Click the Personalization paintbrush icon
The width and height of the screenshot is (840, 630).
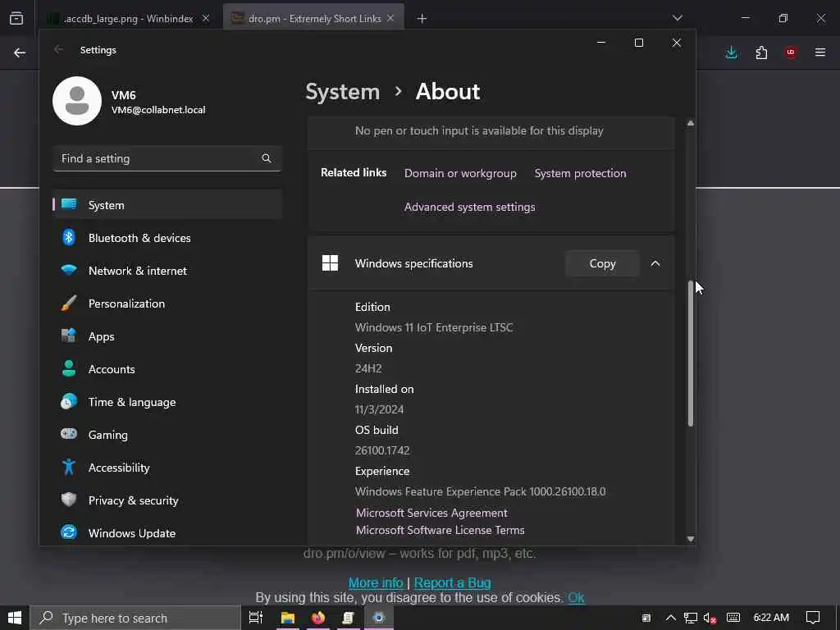(69, 304)
